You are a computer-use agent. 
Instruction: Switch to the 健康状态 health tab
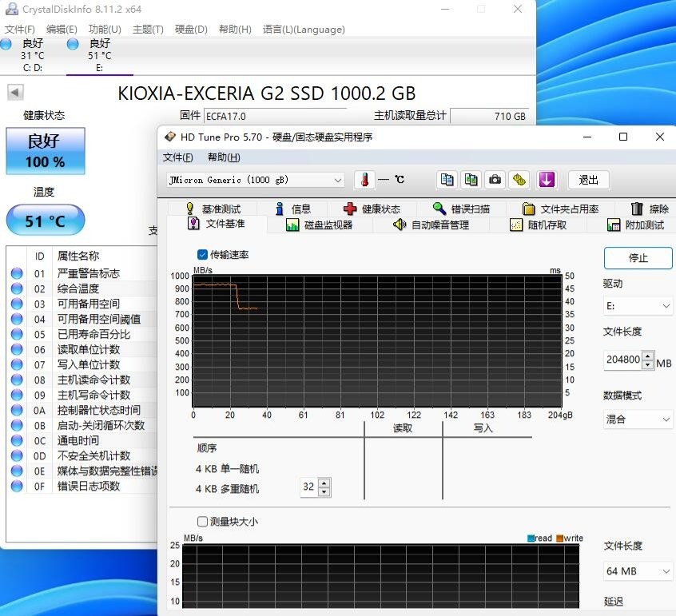tap(372, 209)
